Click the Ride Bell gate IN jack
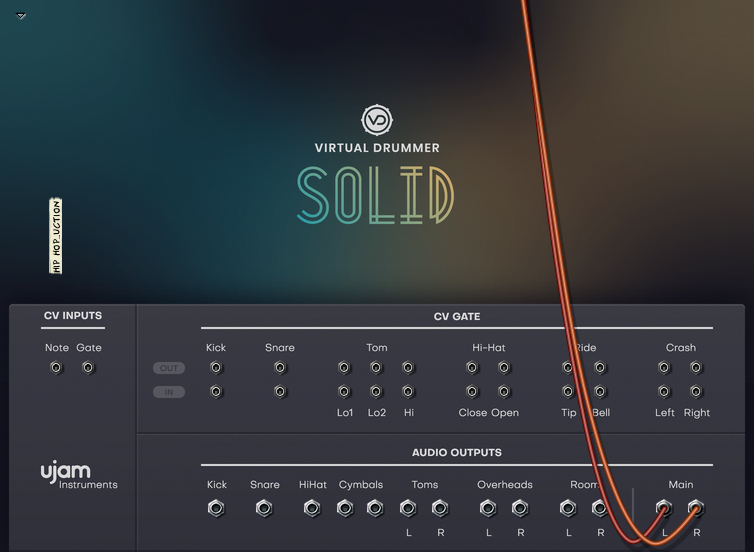 pos(600,392)
